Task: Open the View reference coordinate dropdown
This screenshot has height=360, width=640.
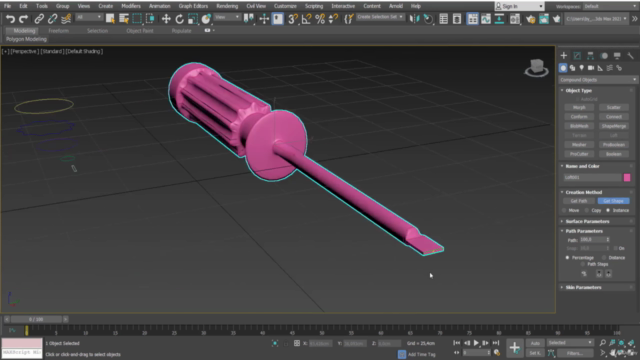Action: pos(227,17)
